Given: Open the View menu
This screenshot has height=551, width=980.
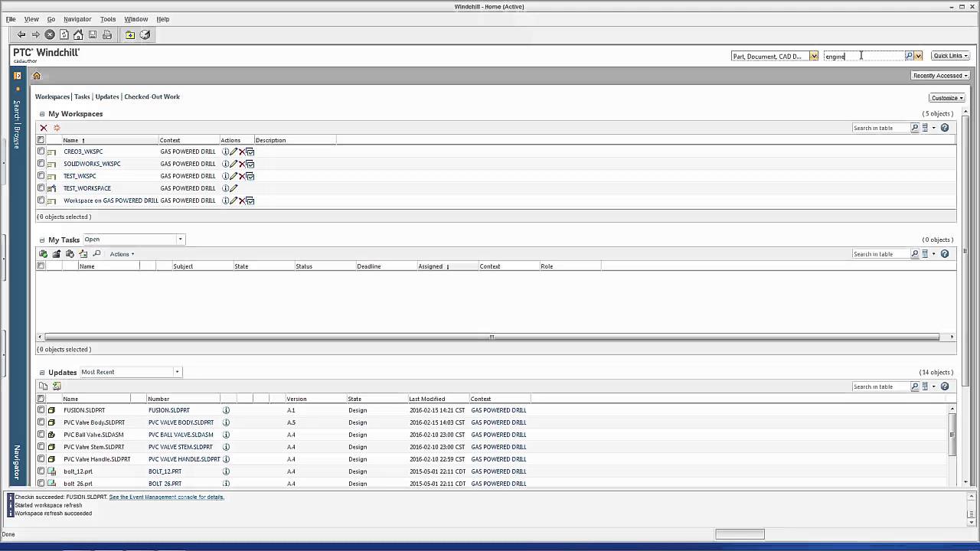Looking at the screenshot, I should pyautogui.click(x=31, y=19).
